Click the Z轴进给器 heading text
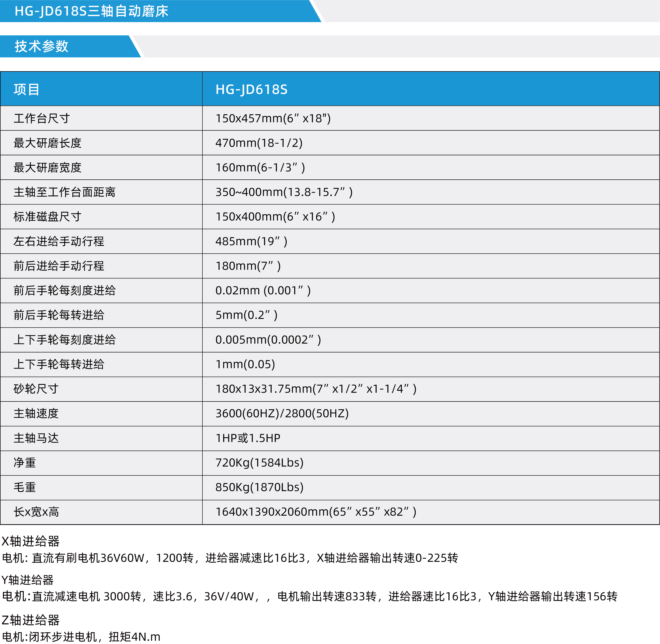This screenshot has height=644, width=660. point(30,620)
